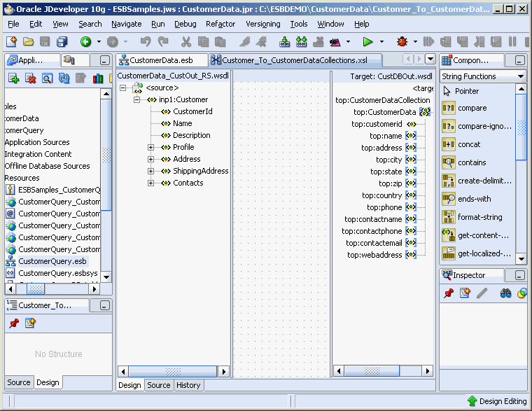Click the Cut scissors icon

(186, 42)
